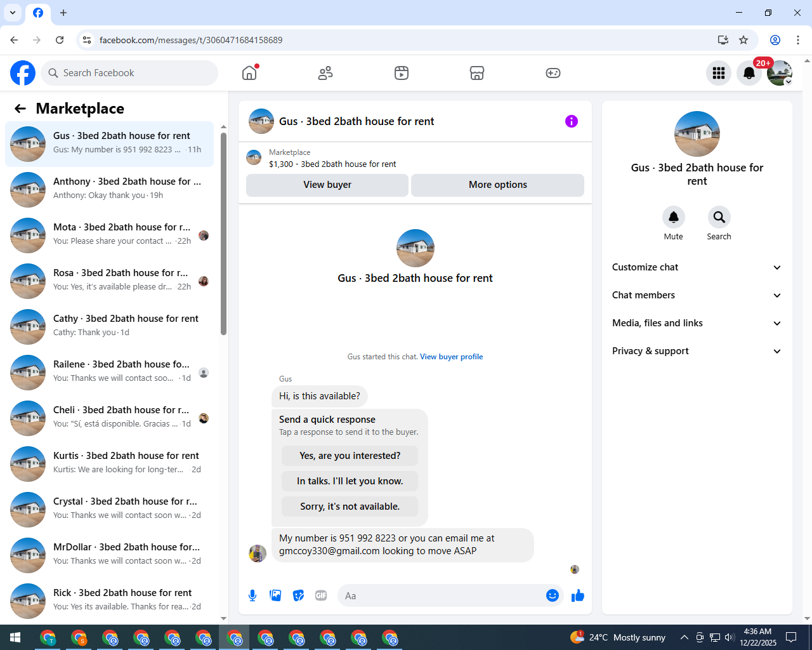Send quick reply 'In talks. I'll let you know.'
This screenshot has width=812, height=650.
350,481
